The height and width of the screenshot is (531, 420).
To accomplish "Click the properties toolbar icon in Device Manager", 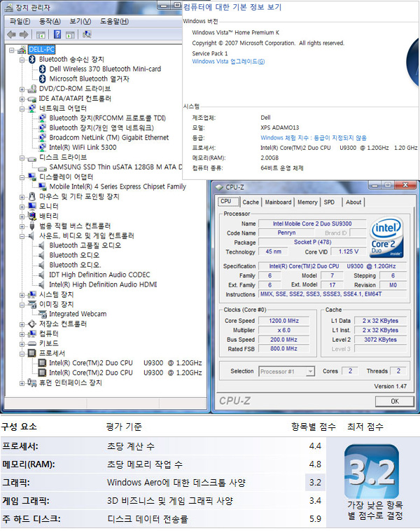I will click(x=41, y=34).
